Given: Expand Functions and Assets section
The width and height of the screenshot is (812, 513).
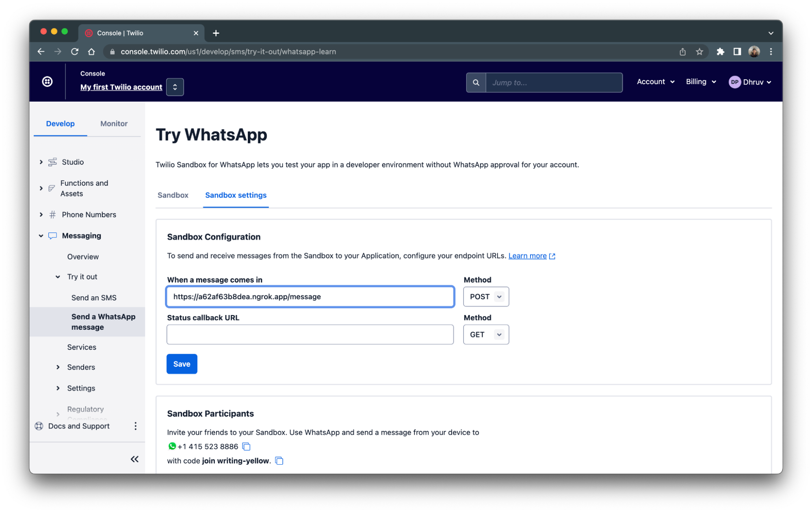Looking at the screenshot, I should pos(41,188).
